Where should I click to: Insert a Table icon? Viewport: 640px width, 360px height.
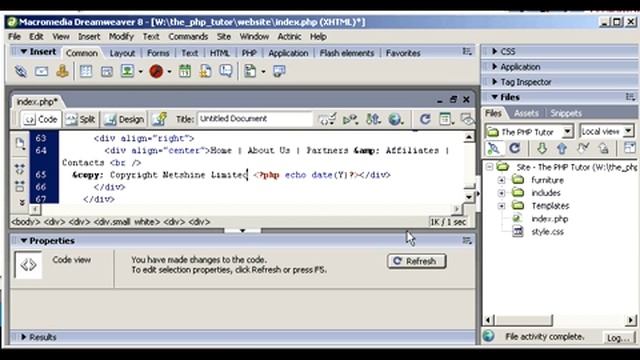pyautogui.click(x=86, y=71)
